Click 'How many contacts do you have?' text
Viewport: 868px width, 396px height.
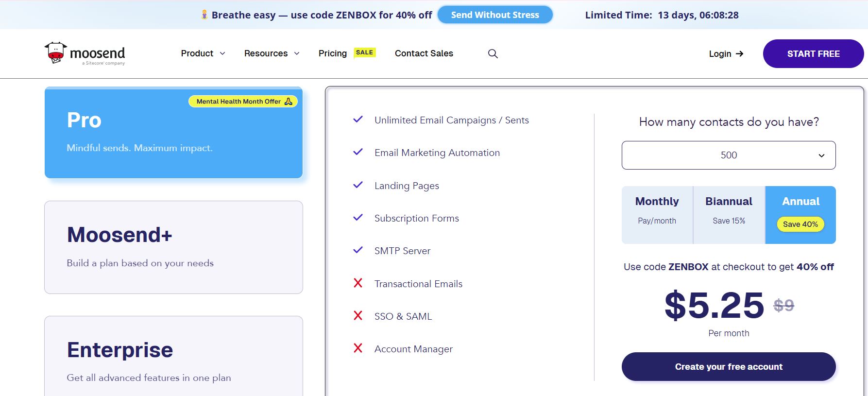click(729, 121)
